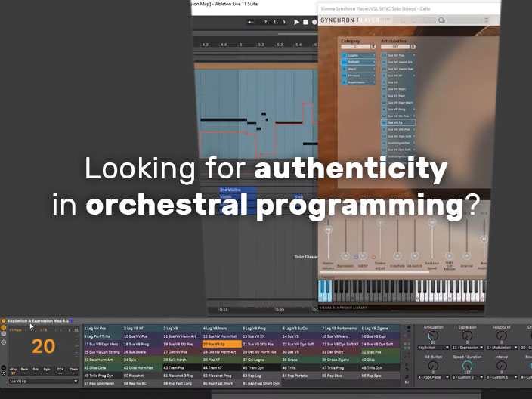The height and width of the screenshot is (399, 532).
Task: Select Sus VB Prog in Articulation list
Action: [x=398, y=110]
